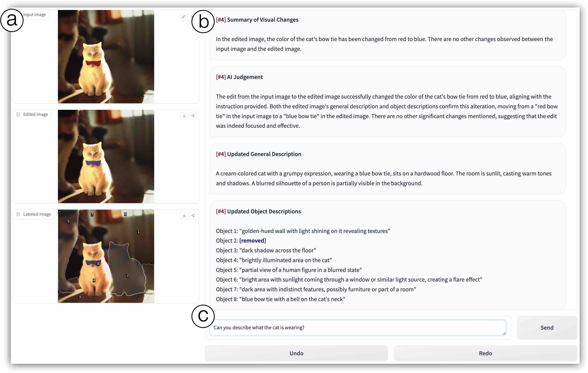Viewport: 588px width, 373px height.
Task: Click the '[removed]' text for Object 2
Action: pos(253,241)
